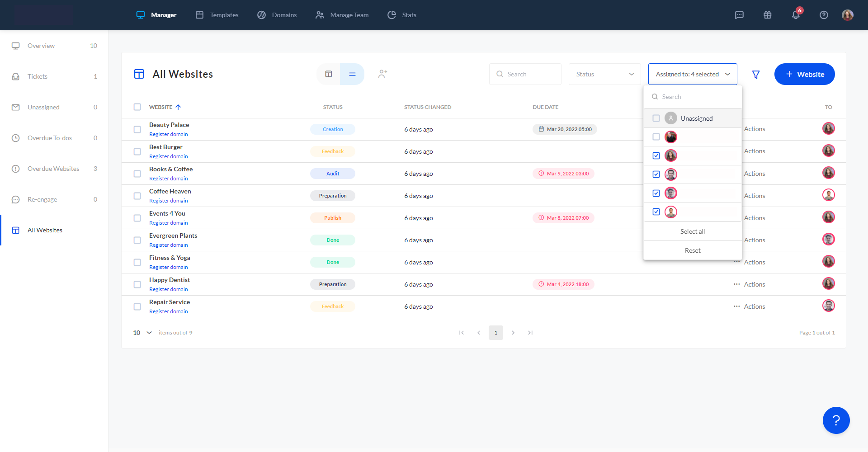The width and height of the screenshot is (868, 452).
Task: Tick the Beauty Palace row checkbox
Action: click(x=137, y=129)
